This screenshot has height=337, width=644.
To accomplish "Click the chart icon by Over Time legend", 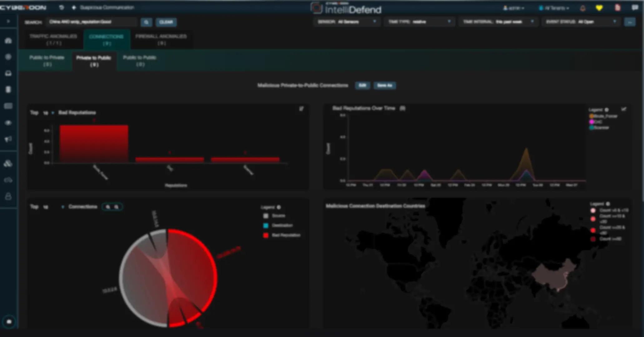I will coord(623,109).
